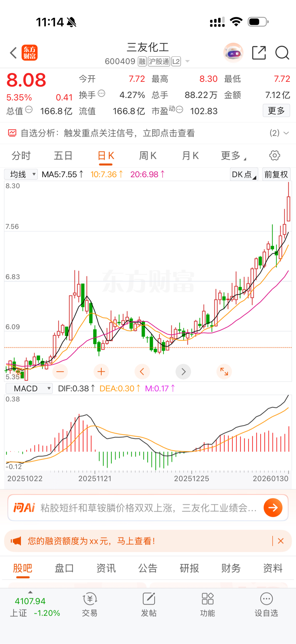Open the 前复权 adjustment selector
The height and width of the screenshot is (644, 296).
[276, 174]
